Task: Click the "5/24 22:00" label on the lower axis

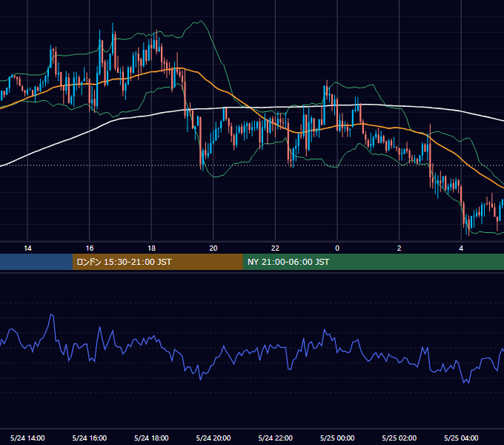Action: click(x=276, y=438)
